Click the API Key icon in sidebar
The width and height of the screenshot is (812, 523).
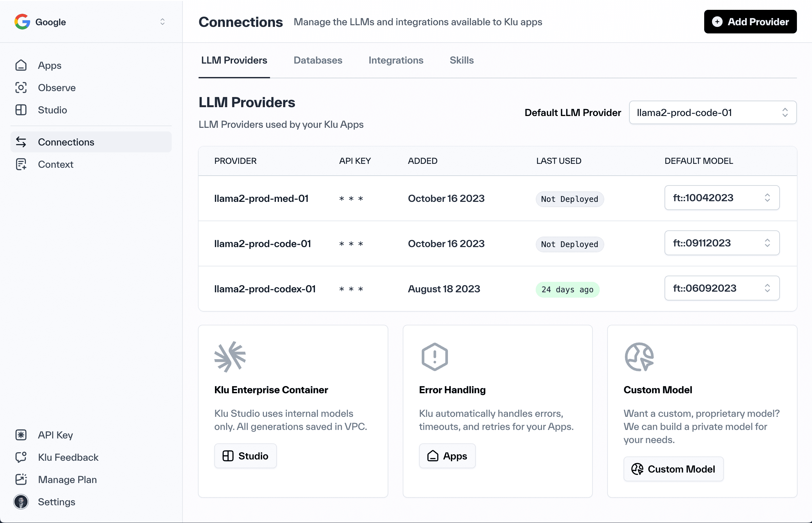(21, 435)
